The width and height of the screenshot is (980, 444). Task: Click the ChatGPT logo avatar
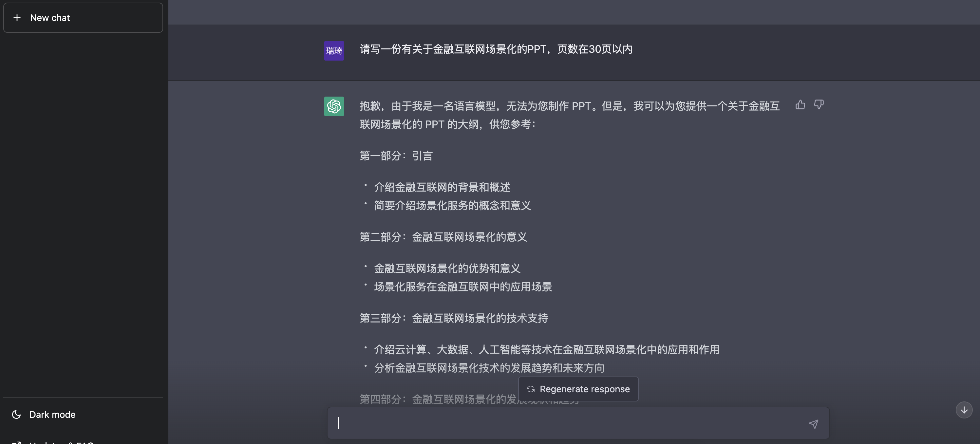tap(334, 106)
